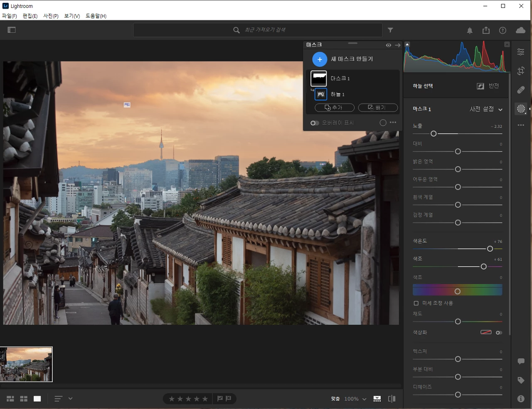
Task: Open the 파일(F) menu
Action: click(10, 16)
